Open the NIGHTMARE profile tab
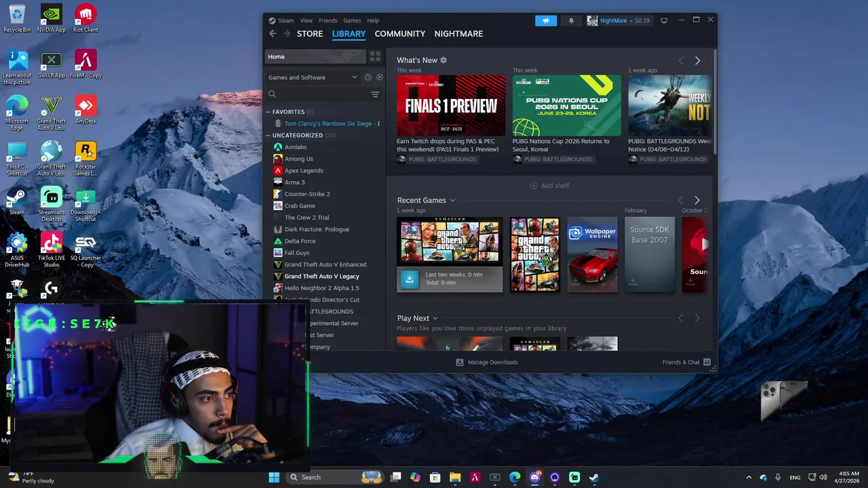This screenshot has width=868, height=488. (458, 34)
